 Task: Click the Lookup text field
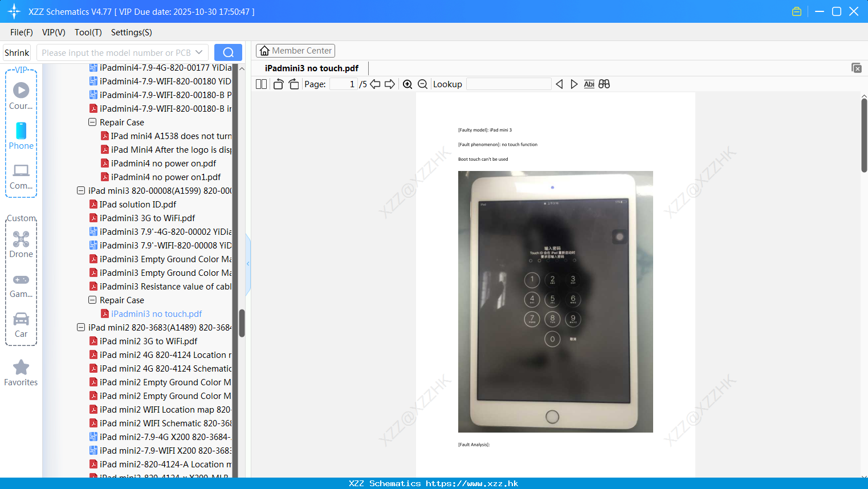tap(509, 84)
